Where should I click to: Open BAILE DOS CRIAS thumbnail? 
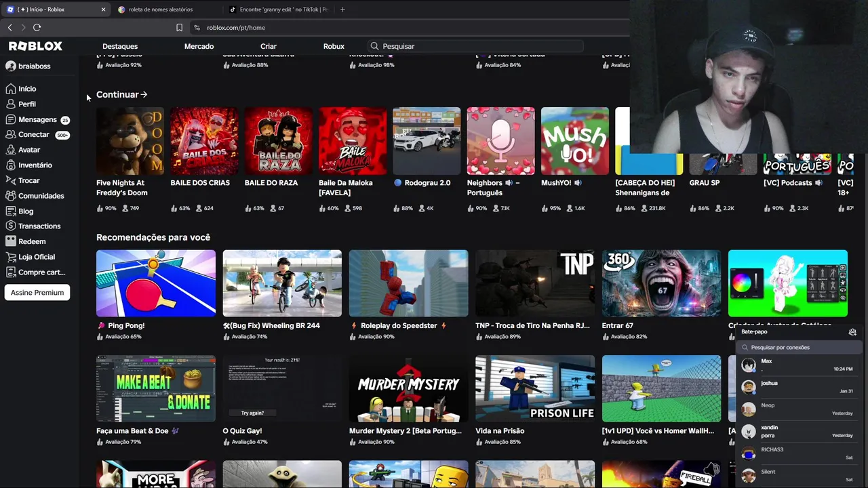[x=204, y=141]
